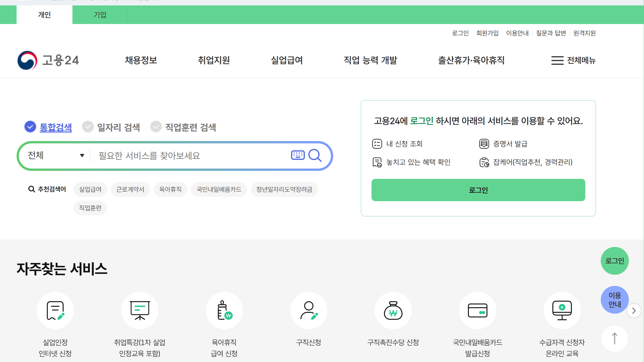Viewport: 644px width, 362px height.
Task: Open the 전체 category dropdown
Action: tap(54, 155)
